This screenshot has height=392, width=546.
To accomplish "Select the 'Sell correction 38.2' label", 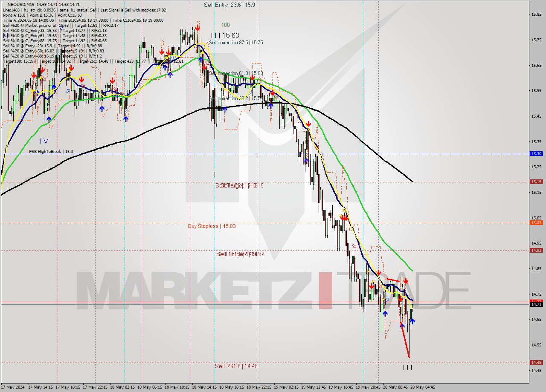I will click(236, 98).
